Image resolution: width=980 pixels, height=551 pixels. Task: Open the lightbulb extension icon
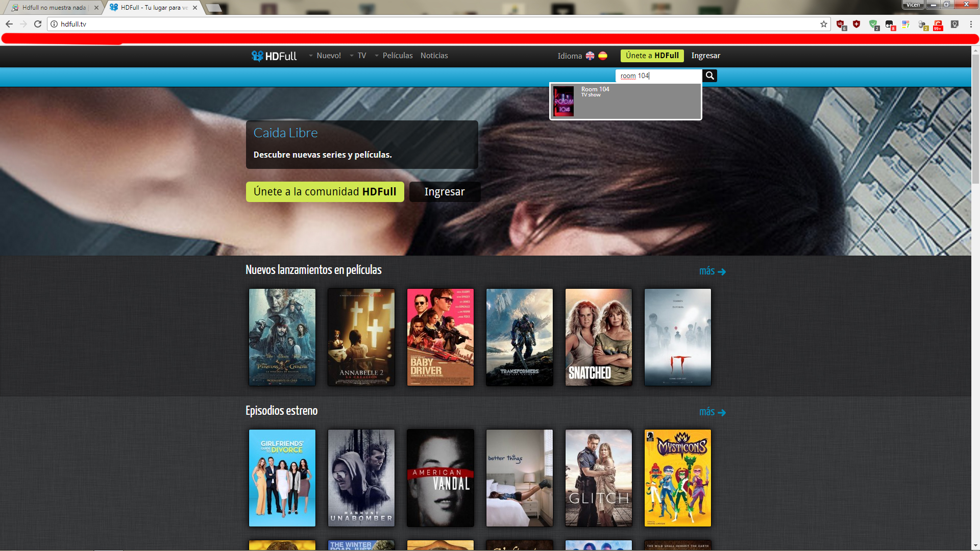pos(954,24)
